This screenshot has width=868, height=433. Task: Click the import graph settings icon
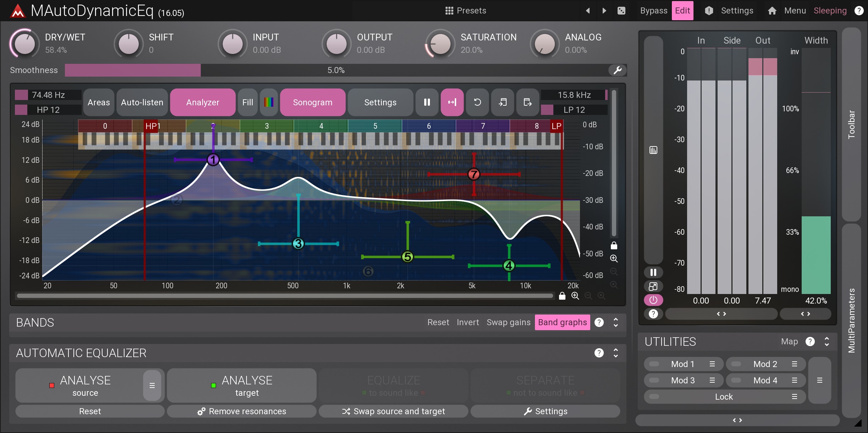503,102
